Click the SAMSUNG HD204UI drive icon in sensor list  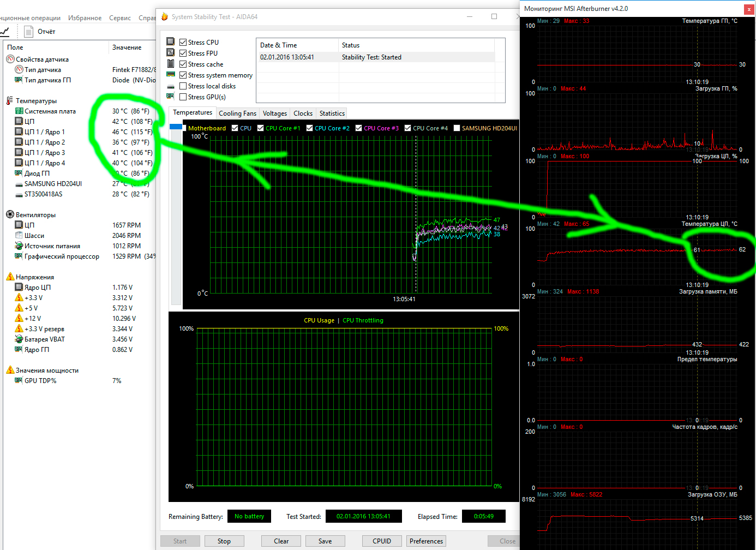pos(19,184)
